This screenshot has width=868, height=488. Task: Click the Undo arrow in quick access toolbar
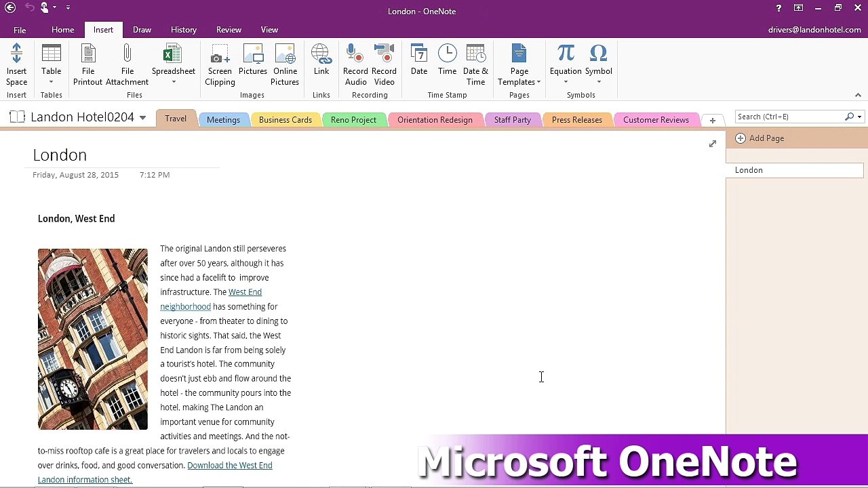29,7
